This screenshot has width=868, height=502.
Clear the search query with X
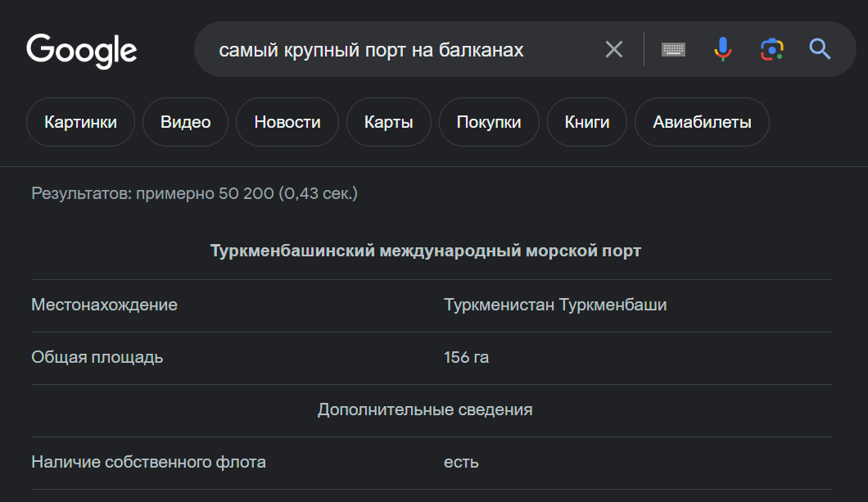tap(614, 50)
